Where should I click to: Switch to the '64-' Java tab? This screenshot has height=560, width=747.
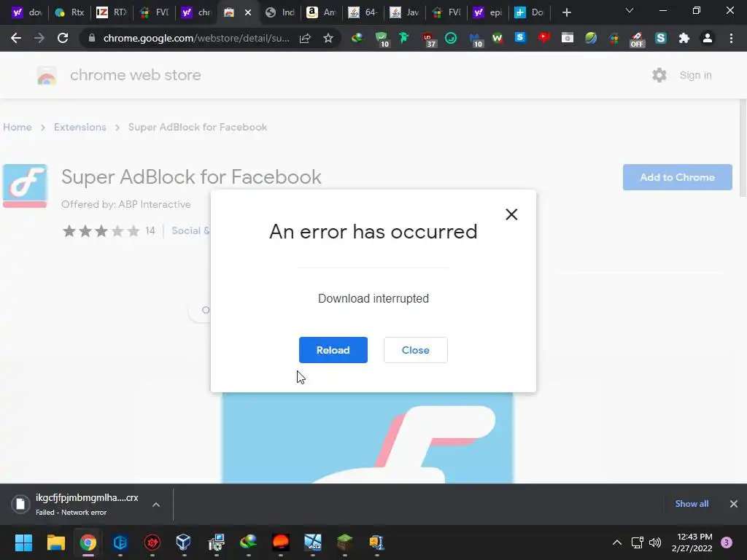click(x=363, y=12)
